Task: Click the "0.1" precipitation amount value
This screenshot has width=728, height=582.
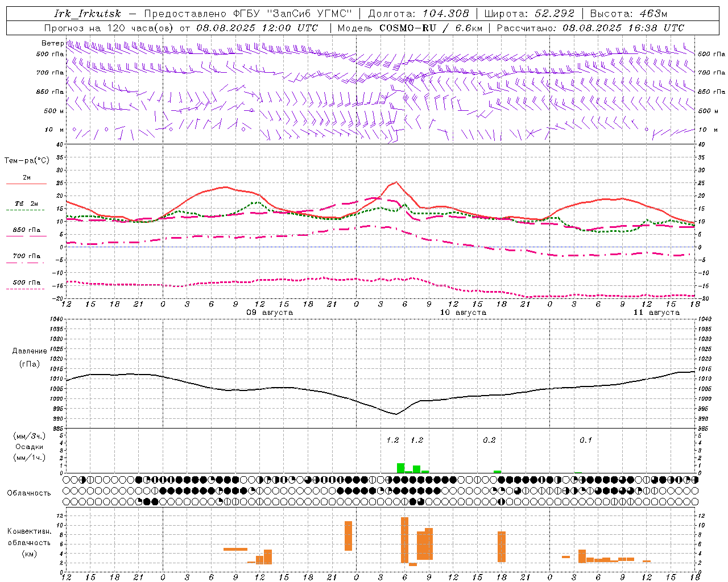Action: pos(586,440)
